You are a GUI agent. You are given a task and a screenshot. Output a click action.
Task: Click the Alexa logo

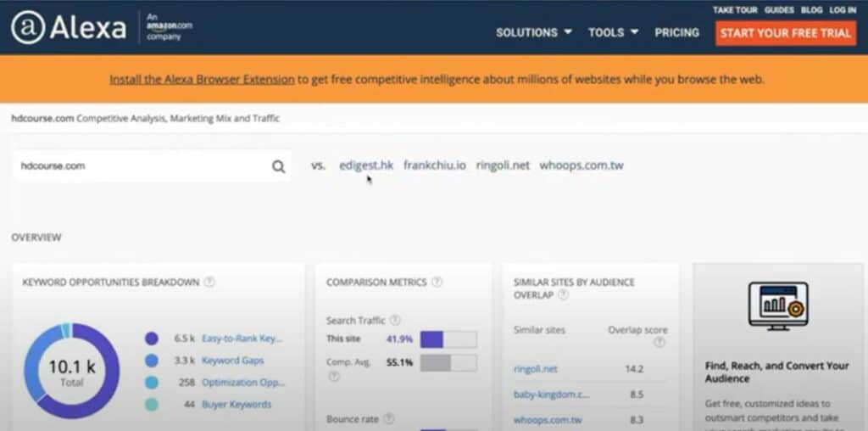coord(69,27)
